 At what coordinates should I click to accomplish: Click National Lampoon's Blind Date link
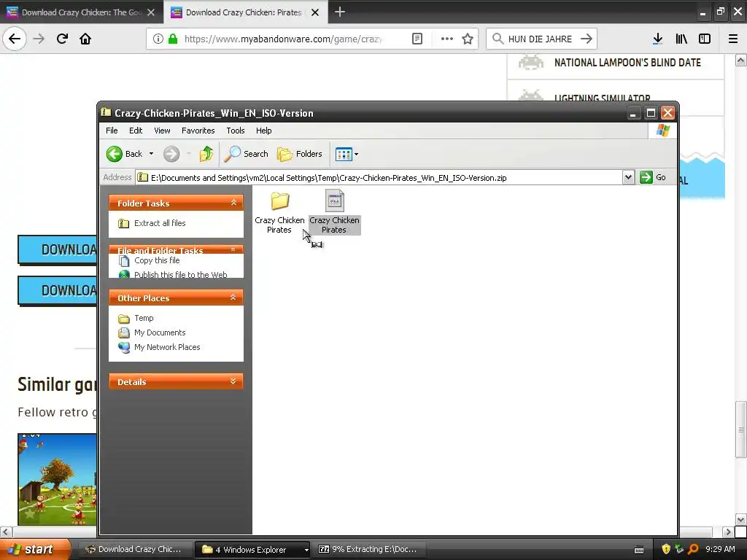(x=627, y=63)
